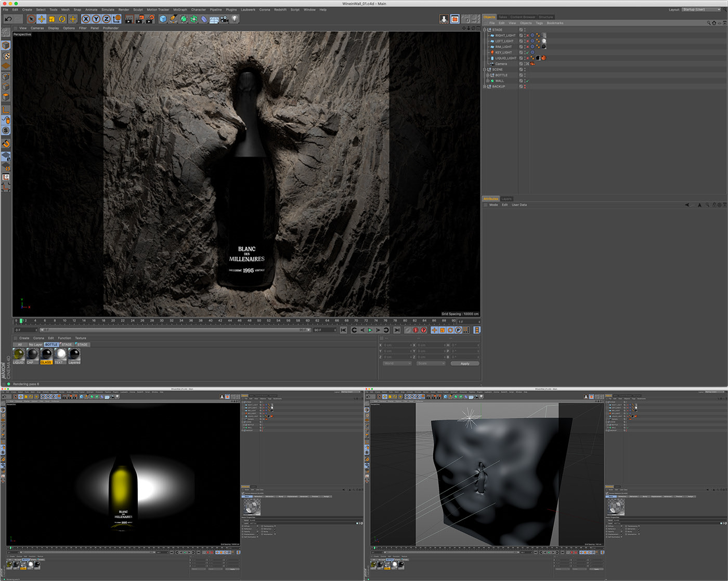The height and width of the screenshot is (581, 728).
Task: Select the Live Selection tool
Action: click(31, 19)
